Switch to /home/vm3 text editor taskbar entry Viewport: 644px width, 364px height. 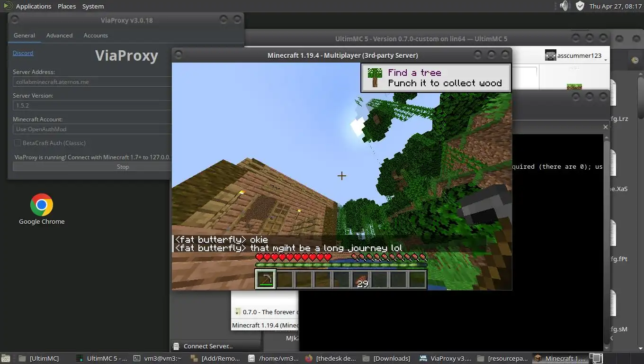coord(274,358)
